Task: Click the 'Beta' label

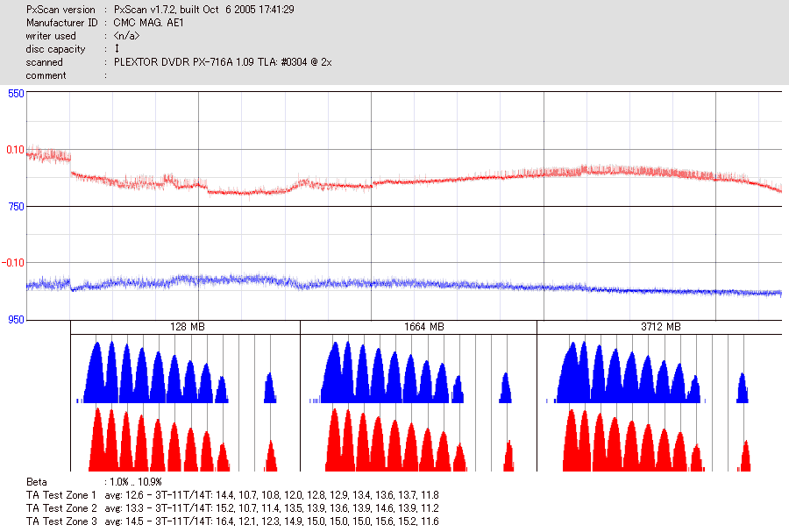Action: pyautogui.click(x=36, y=482)
